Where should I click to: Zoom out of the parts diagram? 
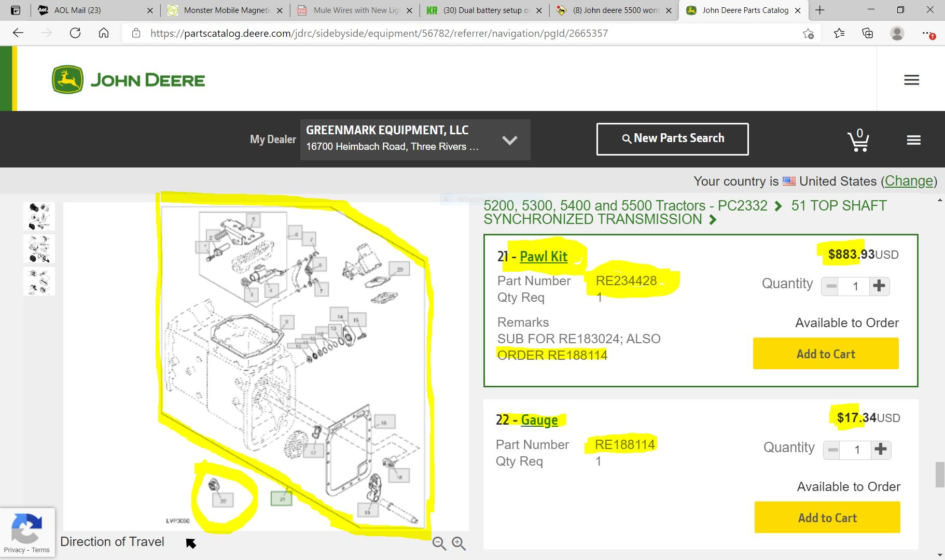pos(439,543)
